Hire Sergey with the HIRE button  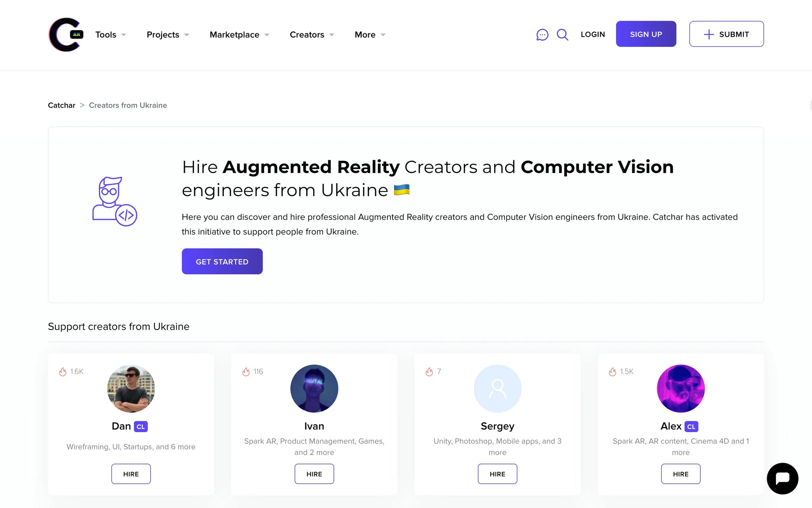497,474
